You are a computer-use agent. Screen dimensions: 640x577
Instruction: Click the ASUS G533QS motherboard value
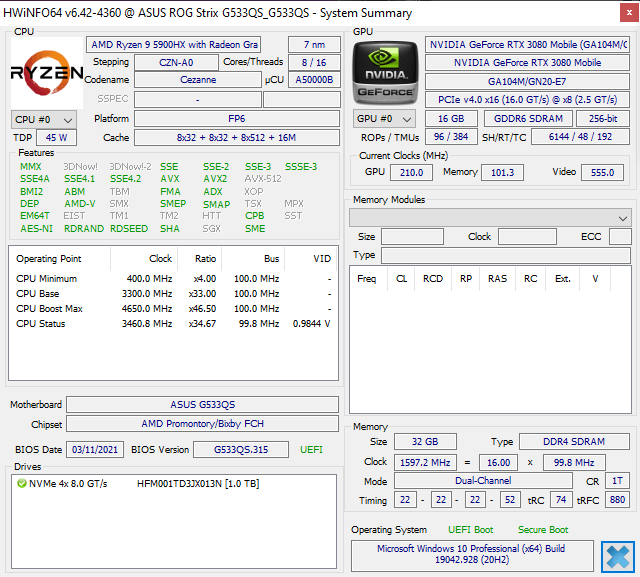tap(202, 404)
